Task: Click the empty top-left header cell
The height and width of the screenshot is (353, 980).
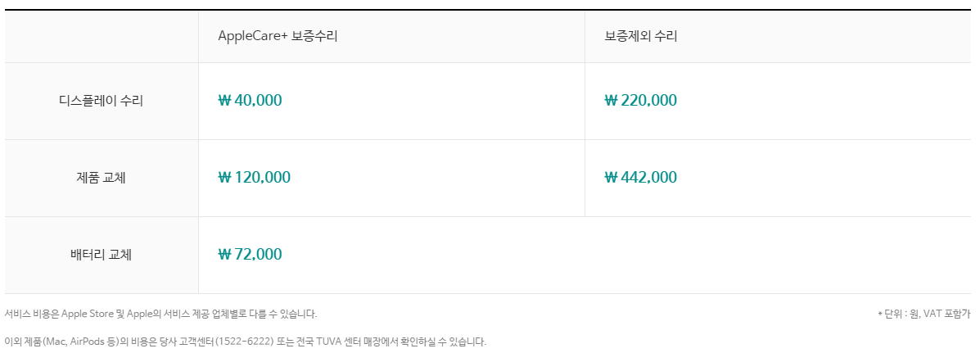Action: pos(102,36)
